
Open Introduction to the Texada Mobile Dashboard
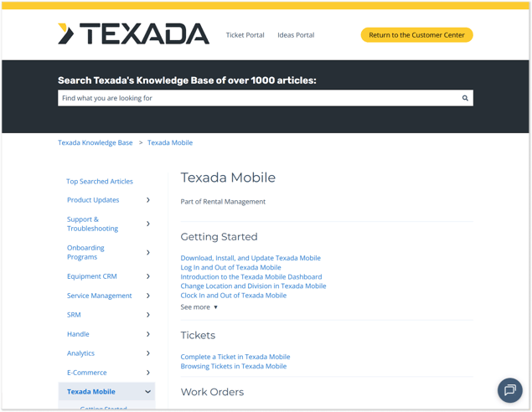(x=251, y=276)
